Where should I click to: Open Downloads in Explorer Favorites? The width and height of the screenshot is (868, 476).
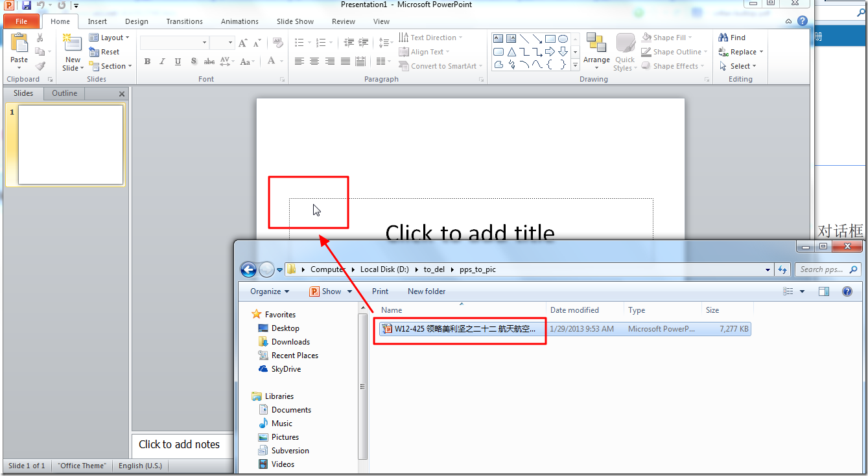click(x=290, y=342)
